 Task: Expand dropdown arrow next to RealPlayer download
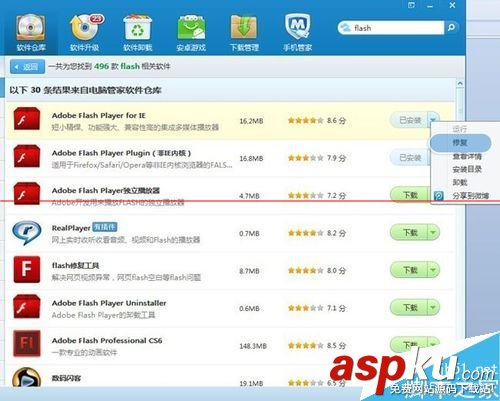433,232
